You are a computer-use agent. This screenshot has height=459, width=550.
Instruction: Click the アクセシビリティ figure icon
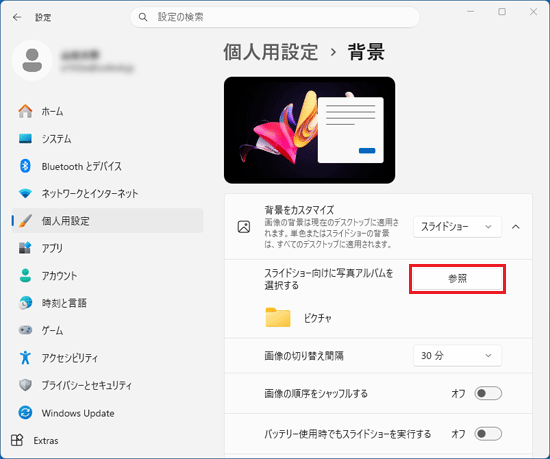click(25, 357)
